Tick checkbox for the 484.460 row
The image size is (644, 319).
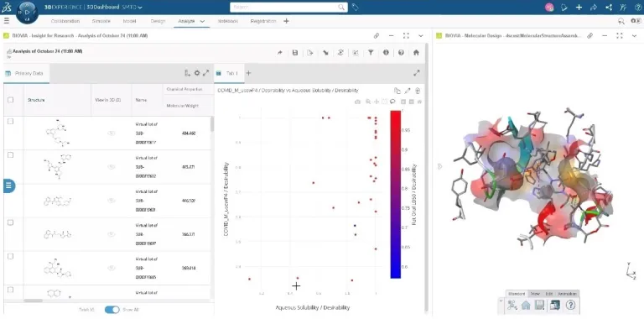click(11, 121)
